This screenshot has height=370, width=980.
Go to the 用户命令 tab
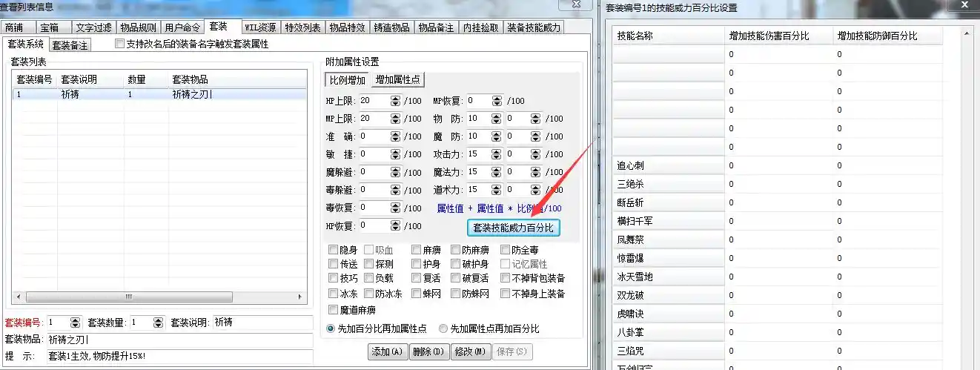(182, 27)
